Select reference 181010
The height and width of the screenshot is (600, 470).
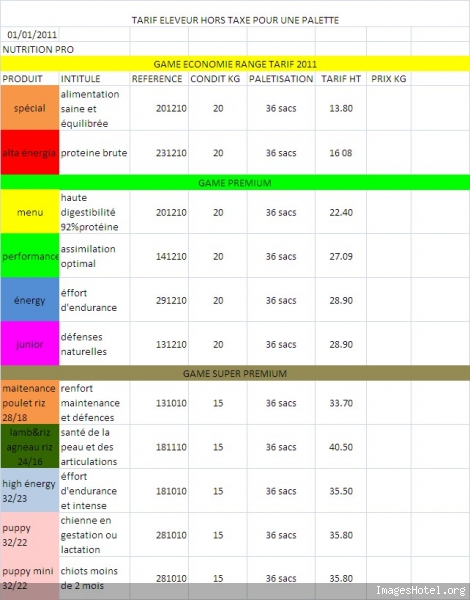tap(171, 491)
